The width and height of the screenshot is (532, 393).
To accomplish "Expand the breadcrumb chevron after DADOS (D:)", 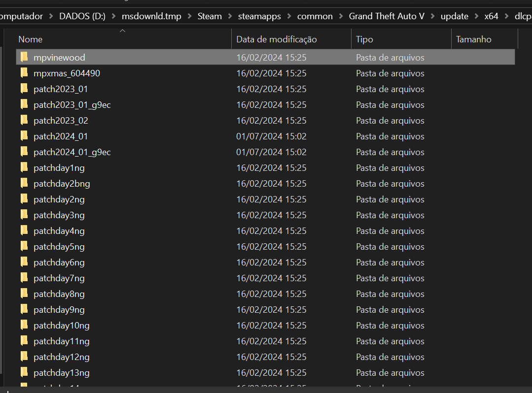I will pyautogui.click(x=113, y=16).
